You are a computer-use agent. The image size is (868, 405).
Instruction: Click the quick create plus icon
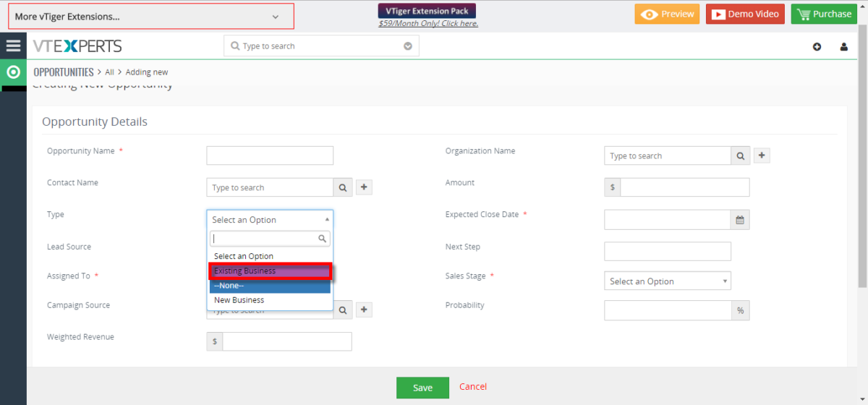[x=817, y=47]
